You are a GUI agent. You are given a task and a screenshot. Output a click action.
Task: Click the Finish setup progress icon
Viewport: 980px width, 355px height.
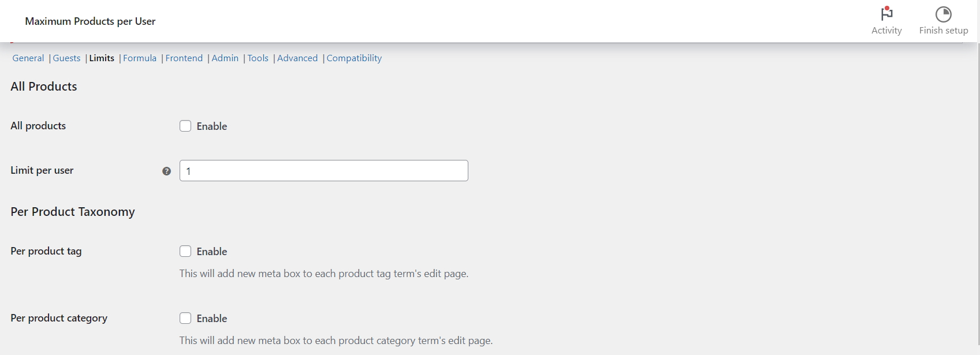943,14
